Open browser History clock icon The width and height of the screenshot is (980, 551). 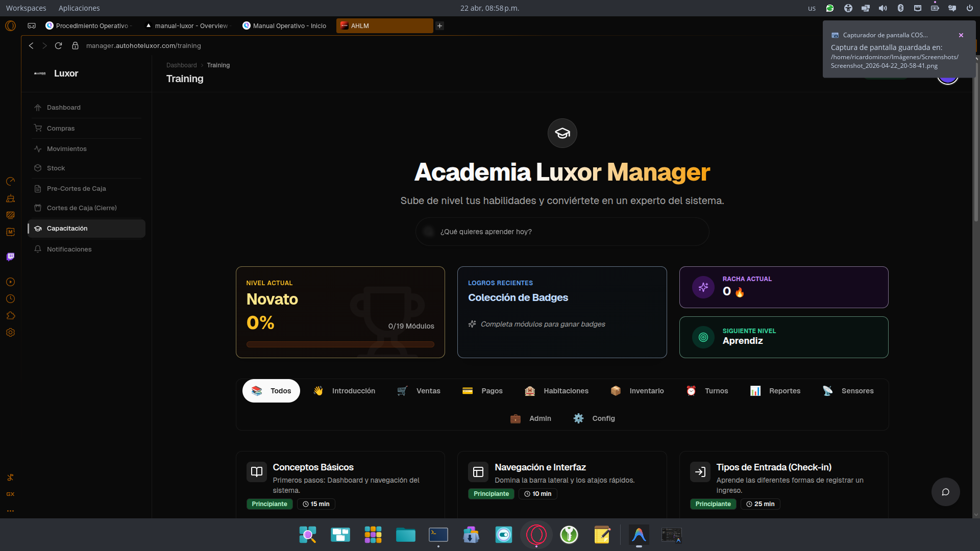[x=10, y=299]
